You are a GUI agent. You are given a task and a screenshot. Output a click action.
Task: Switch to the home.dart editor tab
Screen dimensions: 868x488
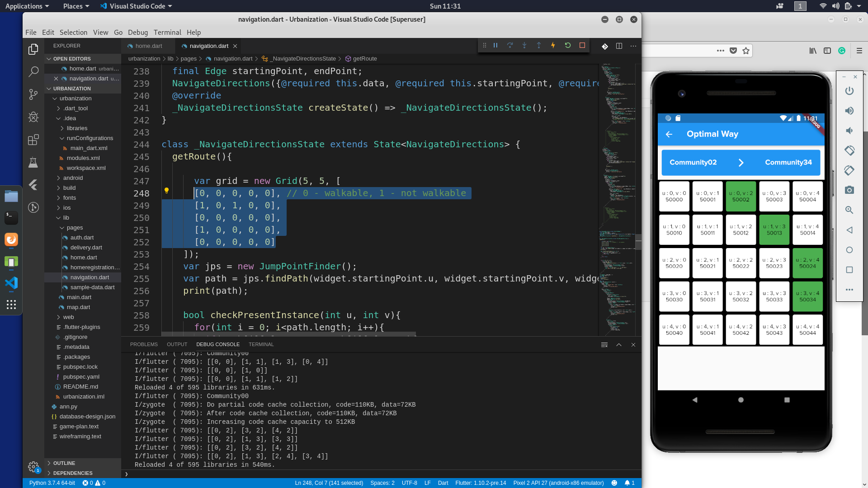point(148,46)
